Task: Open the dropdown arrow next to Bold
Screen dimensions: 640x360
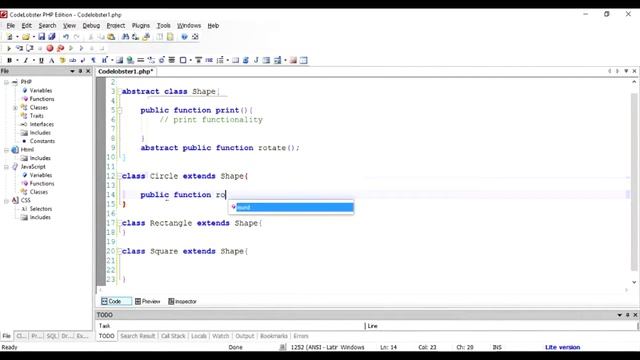Action: (x=17, y=60)
